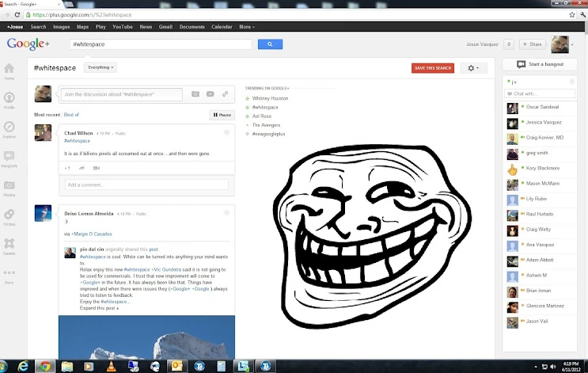
Task: Open Chad Wilson's profile name
Action: coord(78,133)
